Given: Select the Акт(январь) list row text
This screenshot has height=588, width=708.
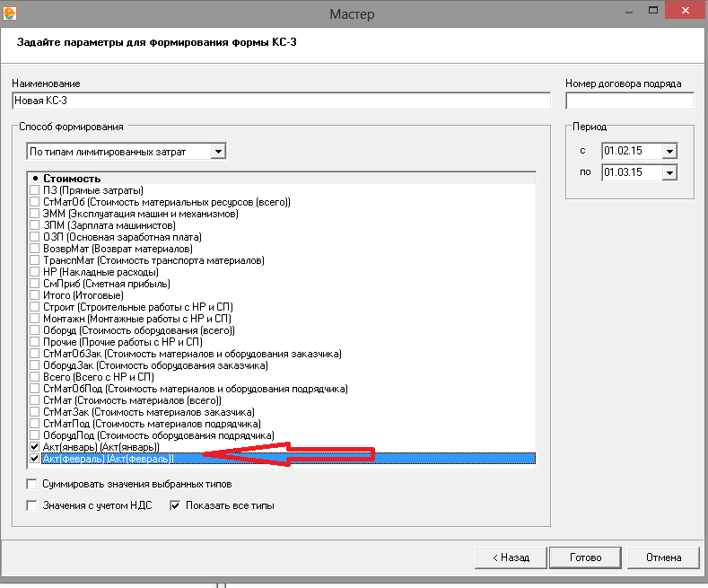Looking at the screenshot, I should (101, 447).
